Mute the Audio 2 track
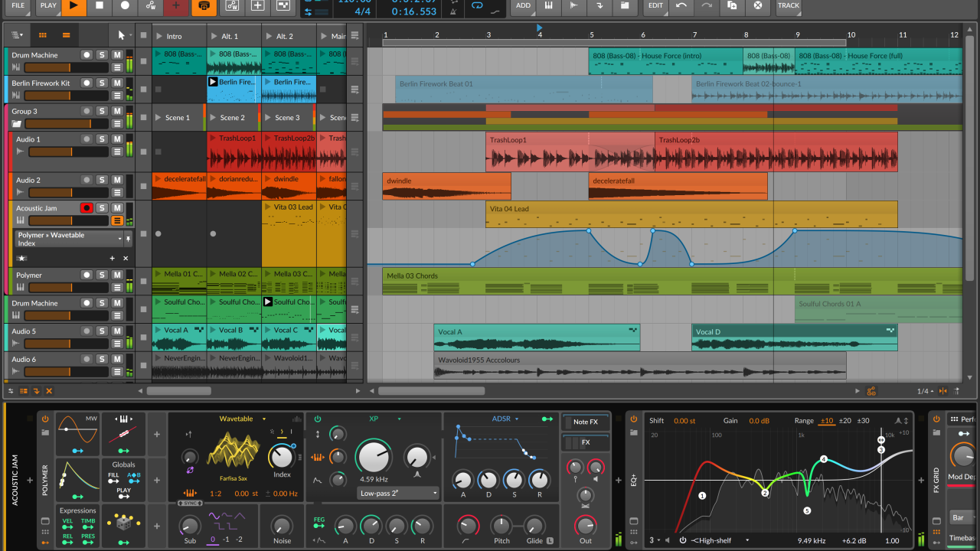Screen dimensions: 980x551 coord(117,180)
